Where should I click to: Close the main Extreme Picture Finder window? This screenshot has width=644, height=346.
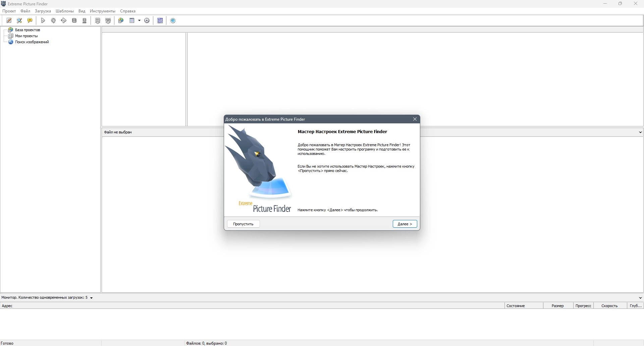[x=636, y=4]
